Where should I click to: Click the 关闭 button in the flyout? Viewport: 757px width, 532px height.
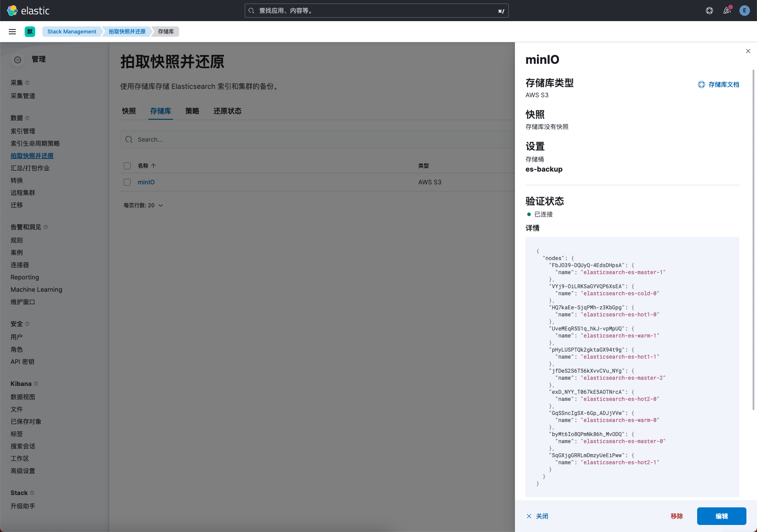537,516
